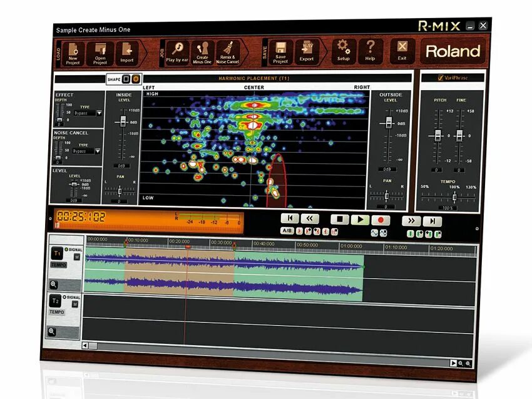Open the EFFECT type Bypass dropdown arrow

tap(99, 113)
